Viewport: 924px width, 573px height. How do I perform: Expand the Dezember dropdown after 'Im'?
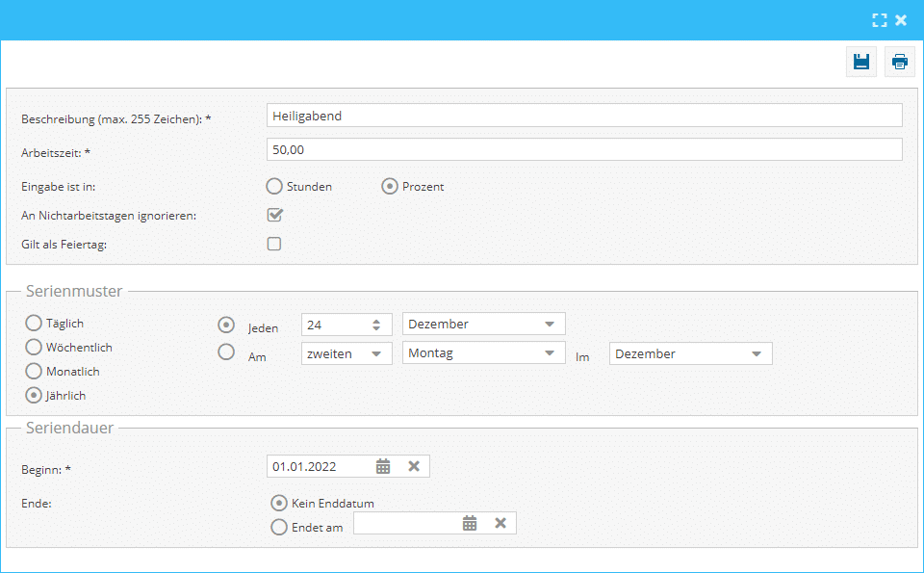coord(756,353)
